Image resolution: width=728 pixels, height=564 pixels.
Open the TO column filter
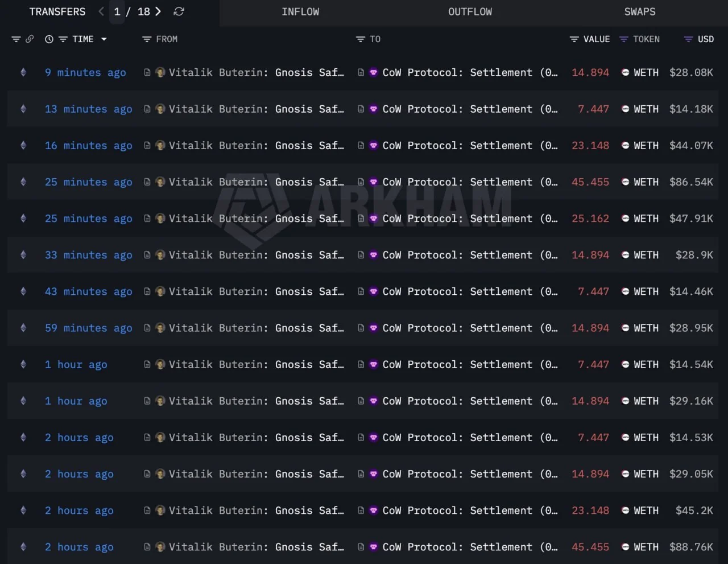point(360,39)
